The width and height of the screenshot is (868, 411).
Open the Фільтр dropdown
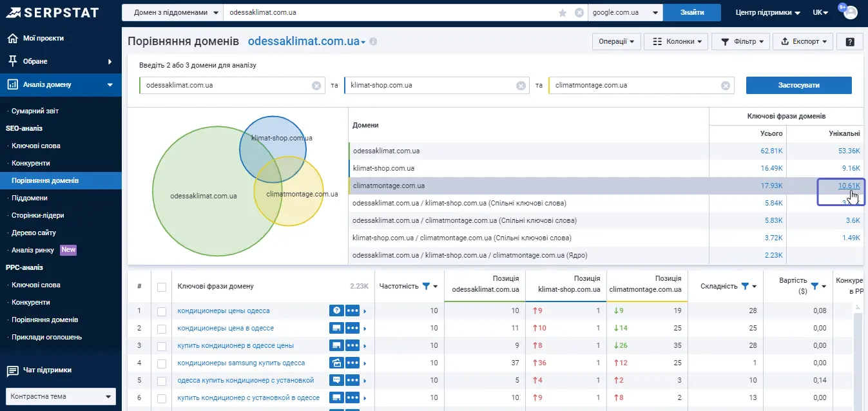[741, 41]
